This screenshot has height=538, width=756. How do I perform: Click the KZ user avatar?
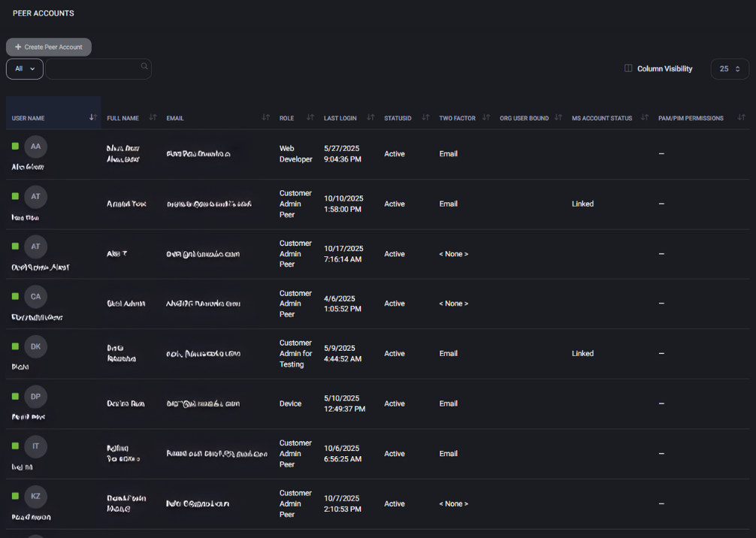pyautogui.click(x=35, y=497)
